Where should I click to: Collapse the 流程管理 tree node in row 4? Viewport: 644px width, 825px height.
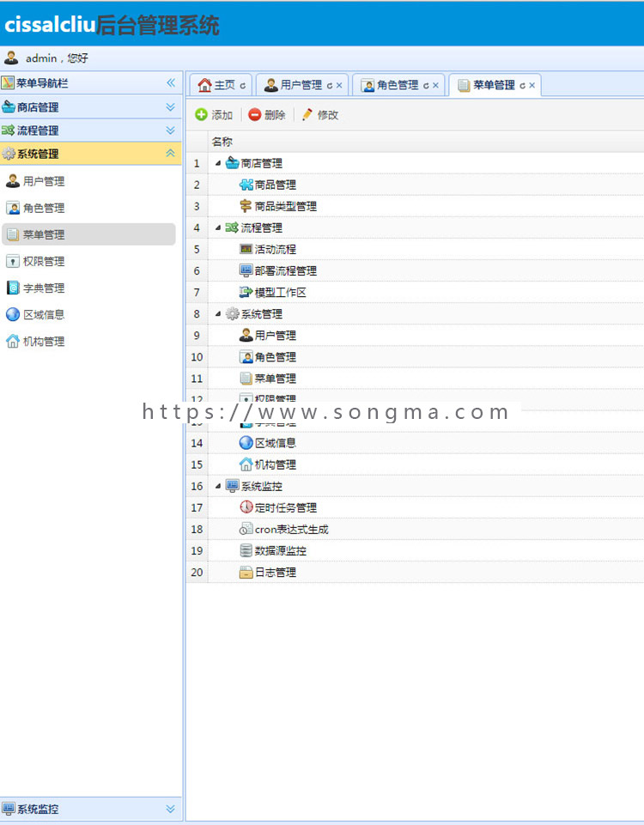(x=218, y=227)
